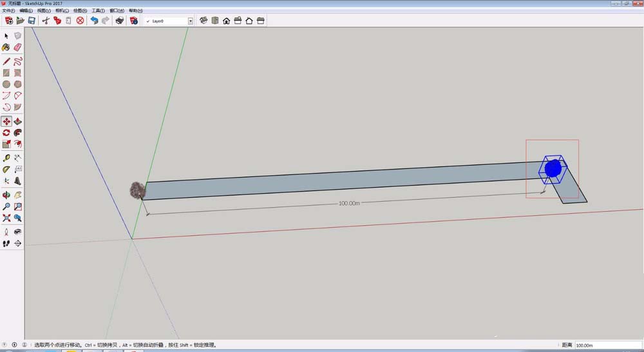Image resolution: width=644 pixels, height=352 pixels.
Task: Open the Layer0 dropdown arrow
Action: (191, 21)
